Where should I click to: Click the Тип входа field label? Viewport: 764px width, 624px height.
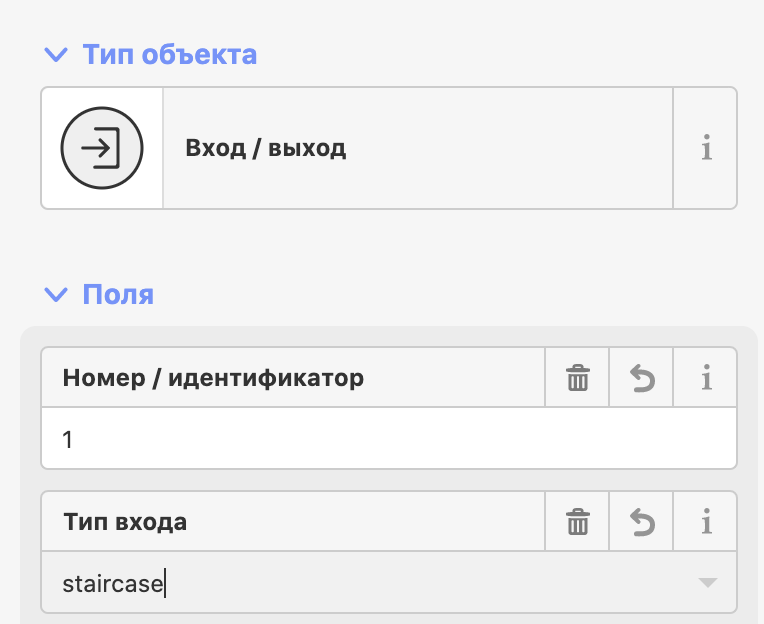coord(125,522)
